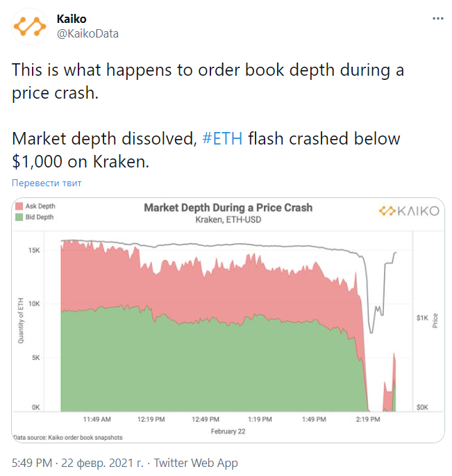The height and width of the screenshot is (476, 452).
Task: Click the "Kraken, ETH-USD" chart subtitle
Action: (x=228, y=220)
